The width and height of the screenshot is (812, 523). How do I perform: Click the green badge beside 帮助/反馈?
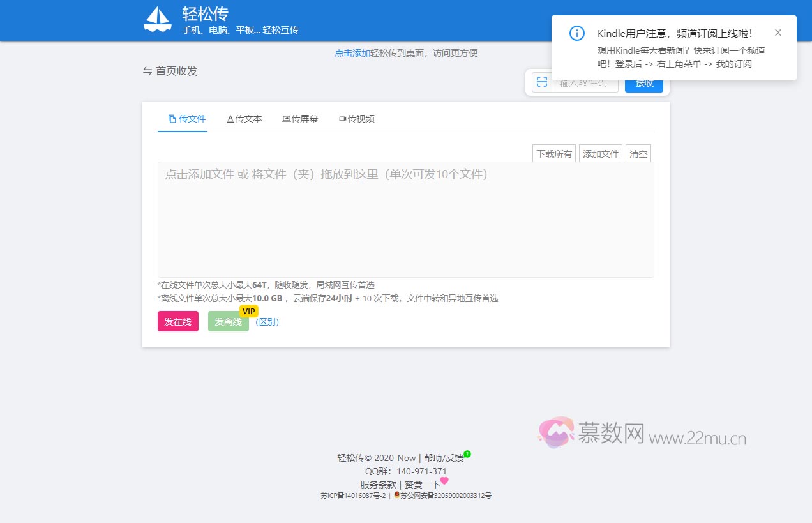(467, 454)
